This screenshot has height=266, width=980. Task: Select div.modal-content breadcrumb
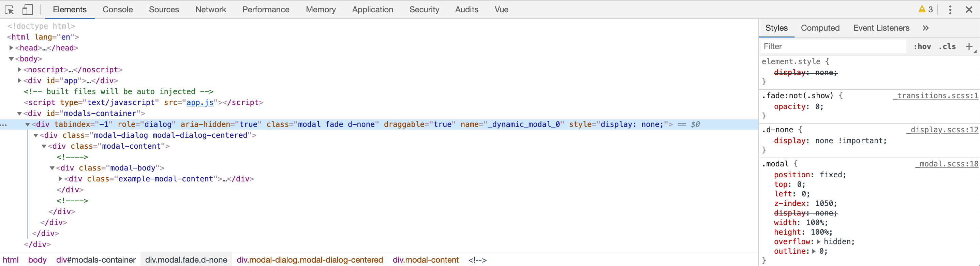click(426, 260)
